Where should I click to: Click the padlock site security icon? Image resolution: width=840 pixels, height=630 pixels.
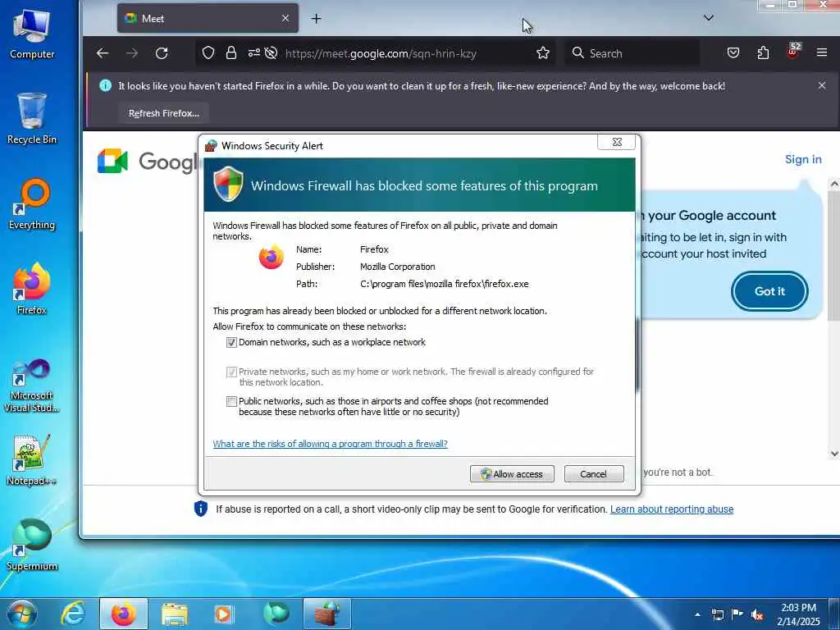click(x=231, y=52)
